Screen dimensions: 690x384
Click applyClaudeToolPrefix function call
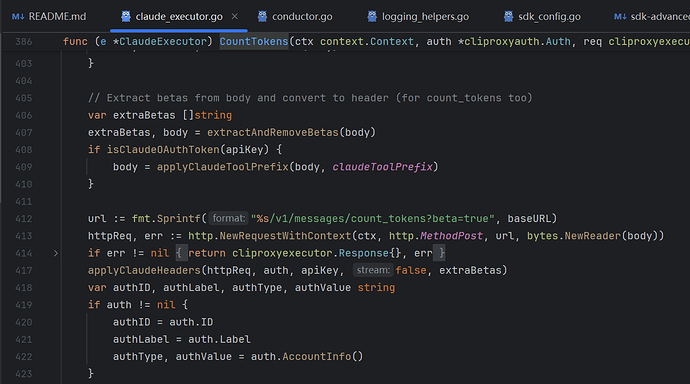coord(223,167)
